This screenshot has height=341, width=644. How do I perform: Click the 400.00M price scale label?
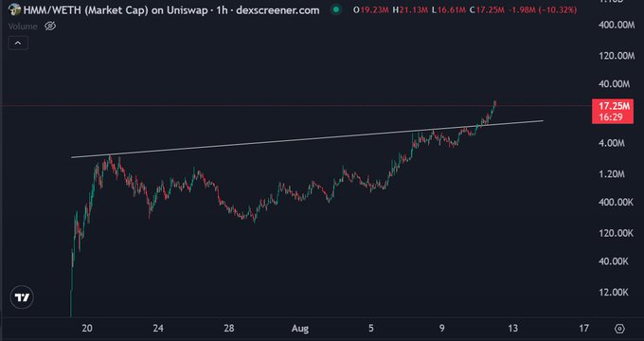click(617, 25)
